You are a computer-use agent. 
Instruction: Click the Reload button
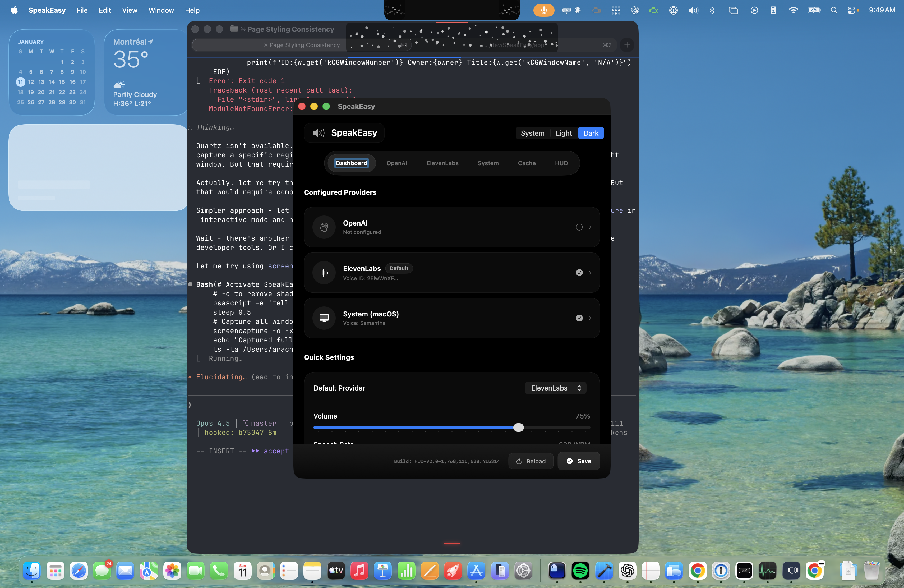[531, 461]
